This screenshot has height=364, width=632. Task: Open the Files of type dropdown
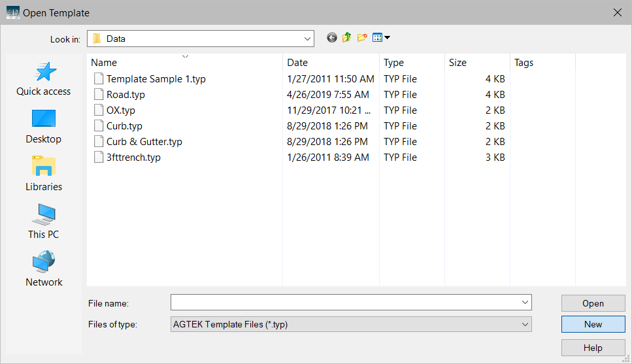coord(525,324)
